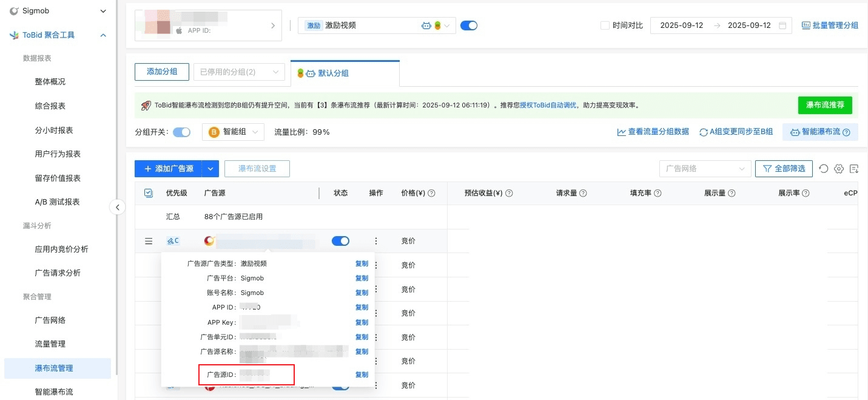868x400 pixels.
Task: Click the calendar icon in date range
Action: pyautogui.click(x=782, y=25)
